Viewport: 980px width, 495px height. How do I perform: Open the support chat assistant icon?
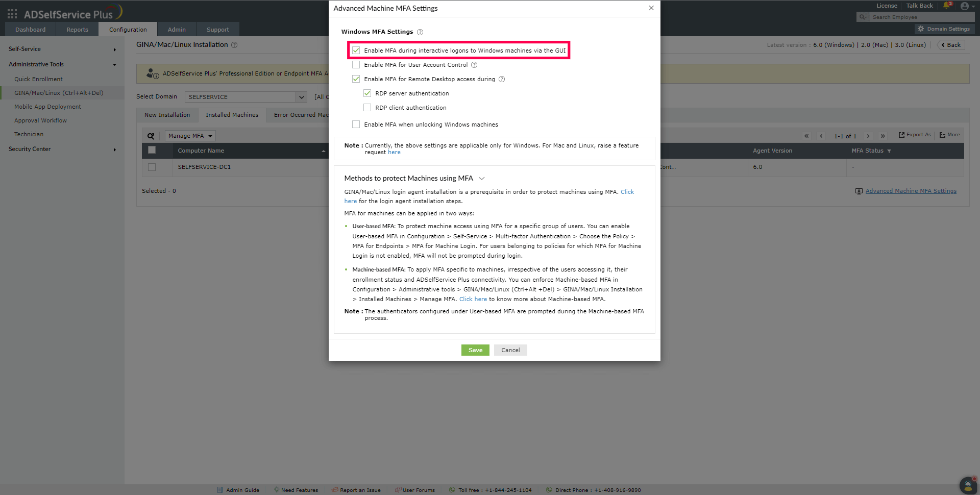click(x=968, y=485)
